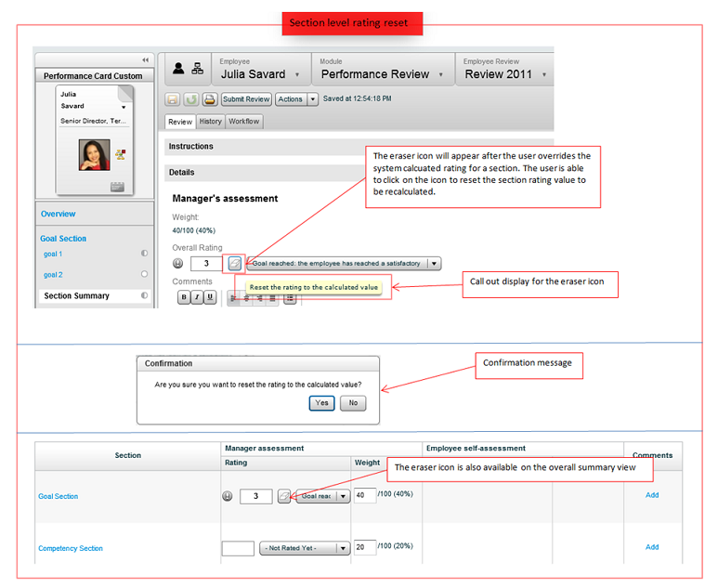Click the employee person icon
718x588 pixels.
(178, 68)
